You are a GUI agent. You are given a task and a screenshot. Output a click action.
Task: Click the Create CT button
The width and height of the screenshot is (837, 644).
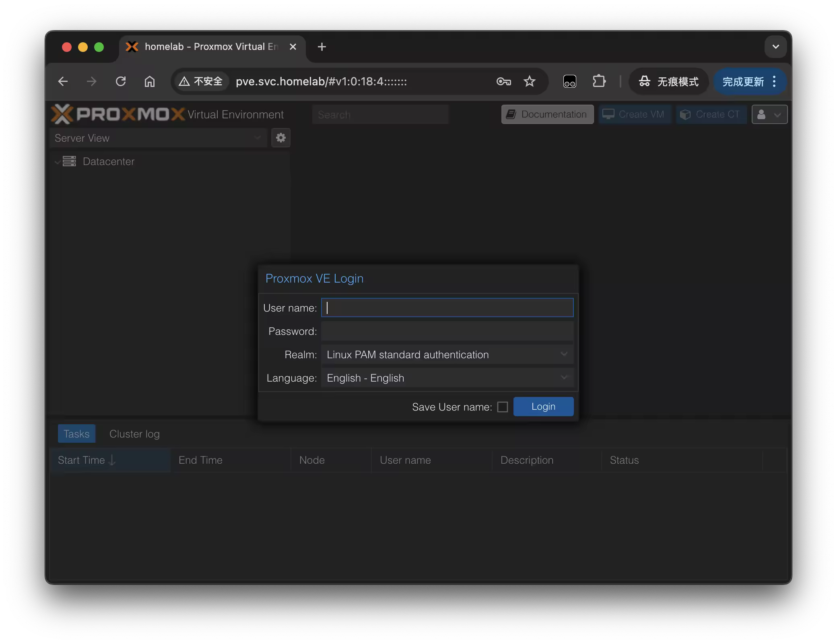[x=711, y=114]
